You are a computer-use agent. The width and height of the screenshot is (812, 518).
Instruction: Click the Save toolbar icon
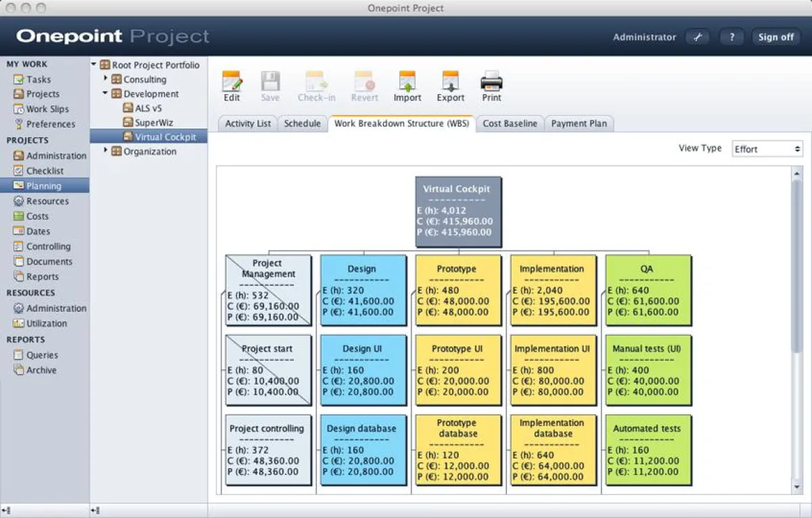[271, 81]
